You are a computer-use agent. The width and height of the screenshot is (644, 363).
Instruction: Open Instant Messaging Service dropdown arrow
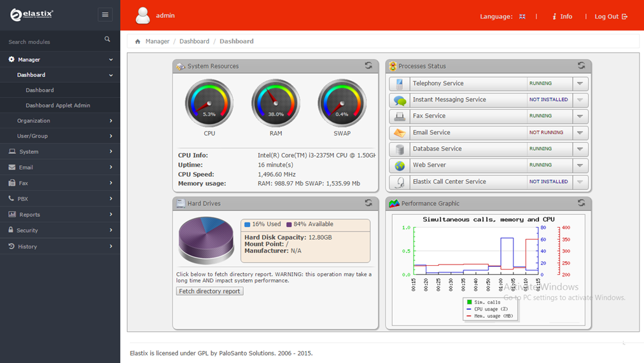pyautogui.click(x=580, y=100)
